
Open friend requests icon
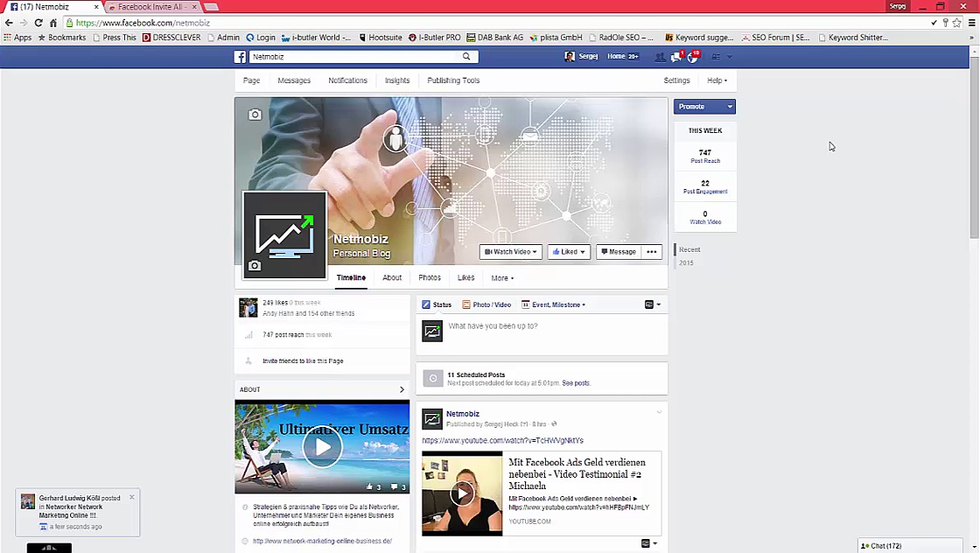[x=660, y=57]
